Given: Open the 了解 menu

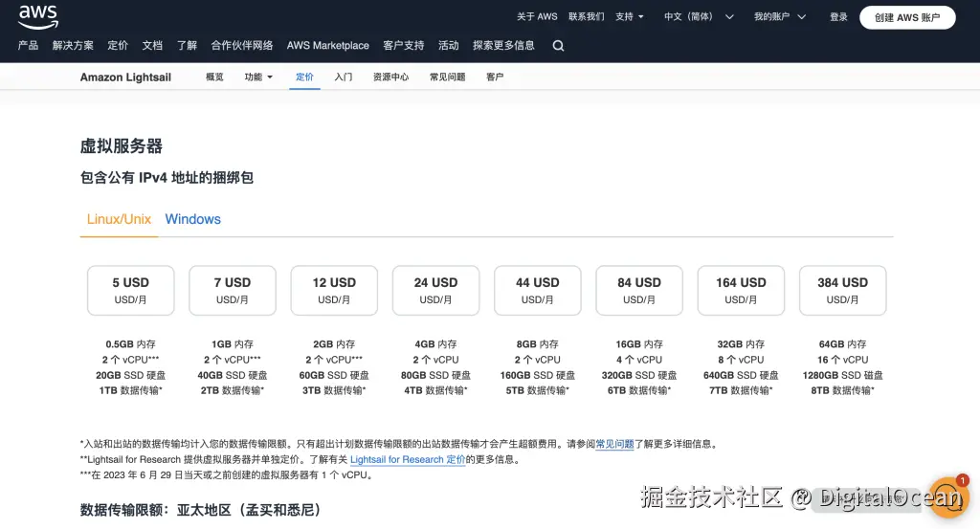Looking at the screenshot, I should 187,46.
